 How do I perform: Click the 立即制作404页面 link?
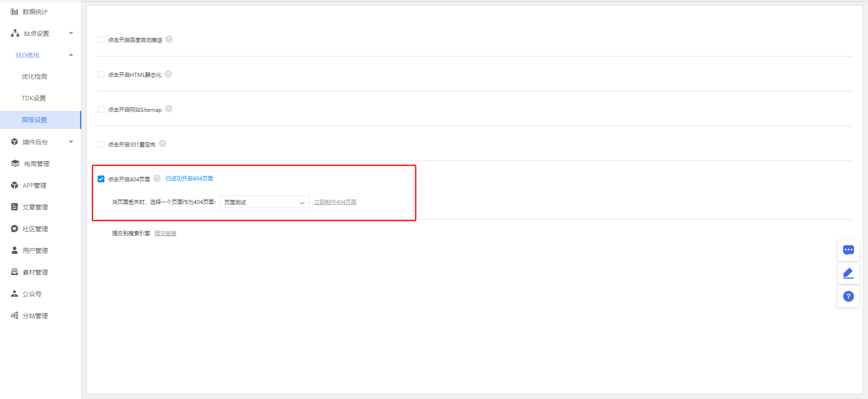coord(335,202)
